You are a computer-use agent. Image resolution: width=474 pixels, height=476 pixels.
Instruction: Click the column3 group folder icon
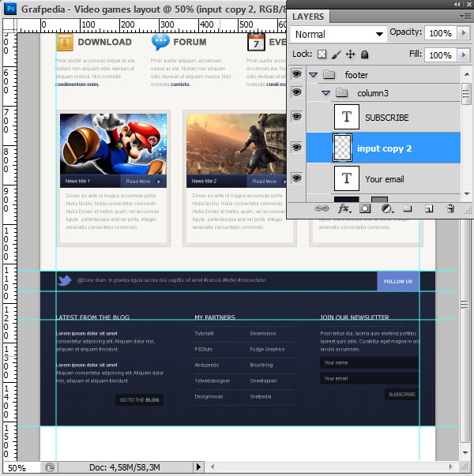pos(342,92)
